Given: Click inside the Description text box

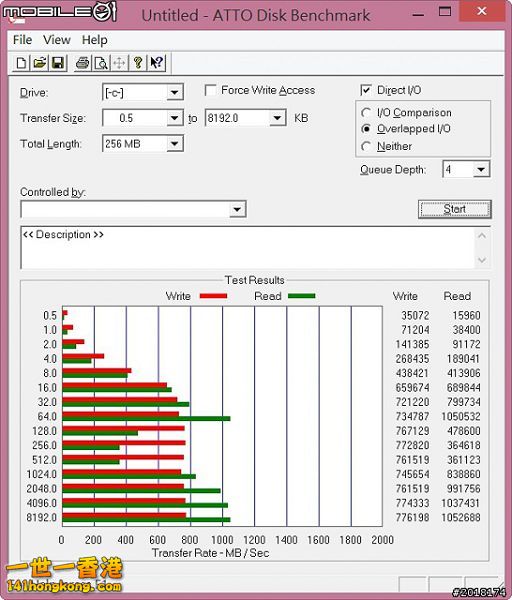Looking at the screenshot, I should [x=248, y=247].
